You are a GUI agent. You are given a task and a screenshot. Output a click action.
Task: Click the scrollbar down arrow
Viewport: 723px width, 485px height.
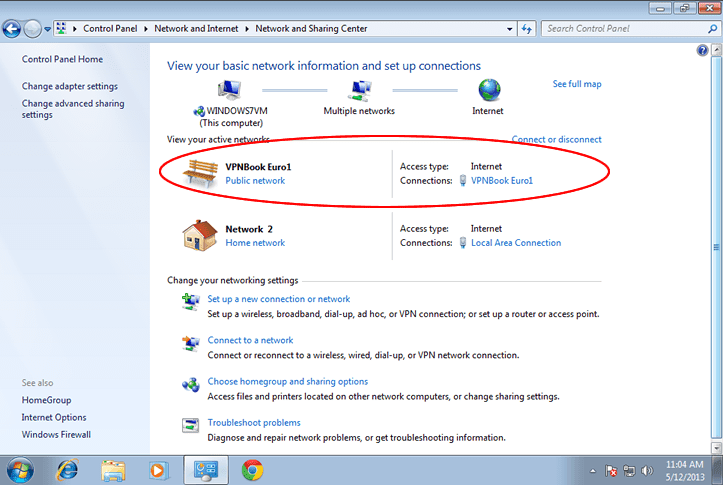click(717, 448)
